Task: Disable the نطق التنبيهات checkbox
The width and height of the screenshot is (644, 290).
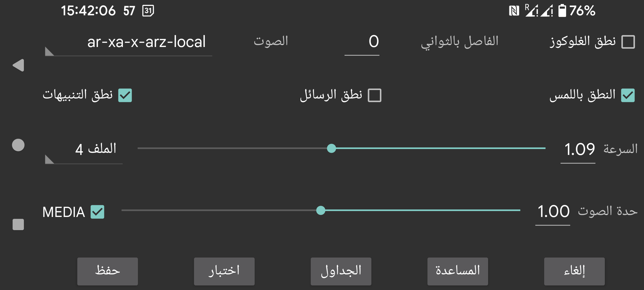Action: pos(125,95)
